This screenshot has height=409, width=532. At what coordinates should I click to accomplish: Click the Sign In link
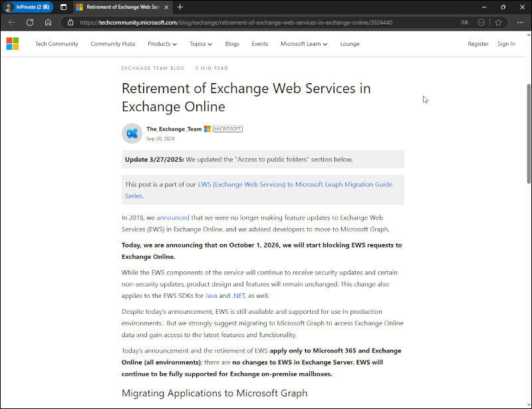click(x=506, y=44)
